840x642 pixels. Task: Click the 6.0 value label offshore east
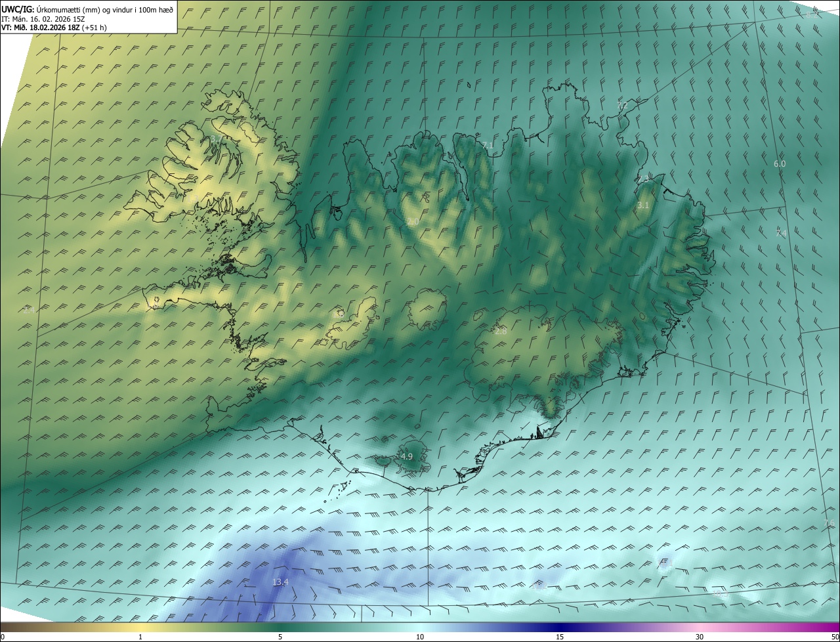pyautogui.click(x=780, y=163)
